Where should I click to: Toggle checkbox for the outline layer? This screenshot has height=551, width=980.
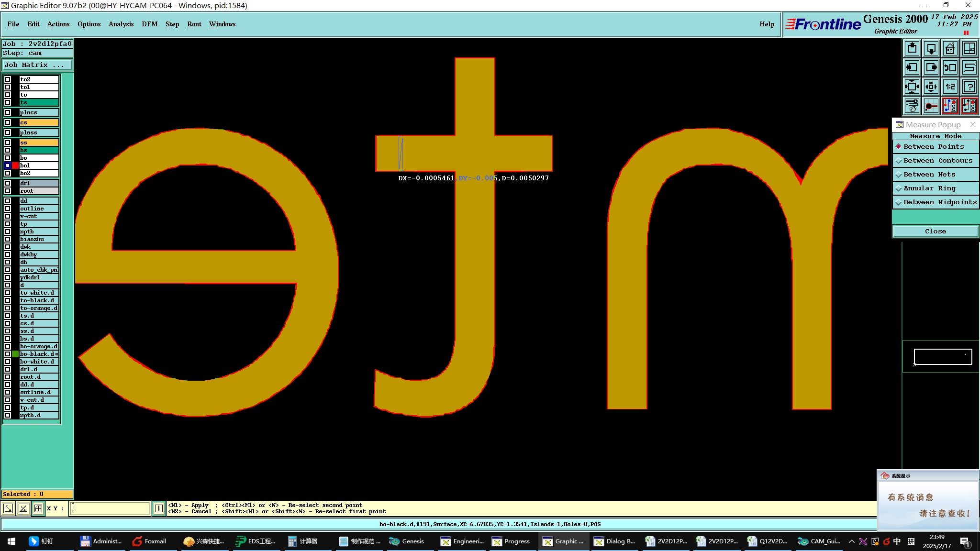pyautogui.click(x=8, y=209)
